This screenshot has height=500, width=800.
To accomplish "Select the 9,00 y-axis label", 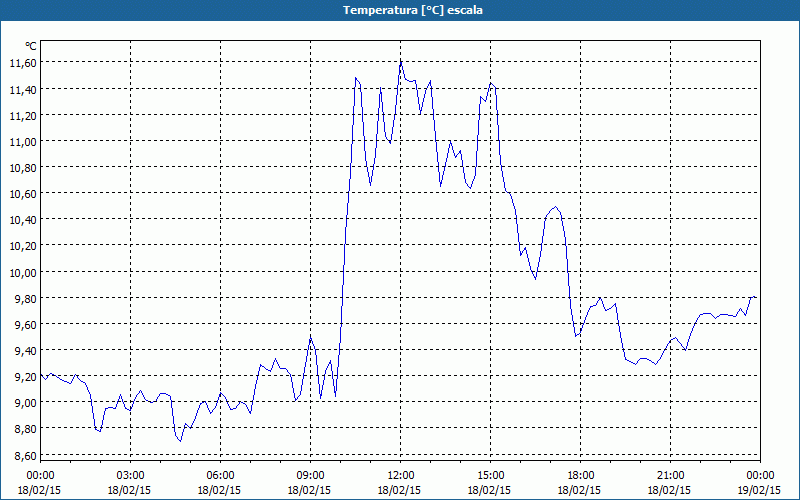I will pos(26,403).
